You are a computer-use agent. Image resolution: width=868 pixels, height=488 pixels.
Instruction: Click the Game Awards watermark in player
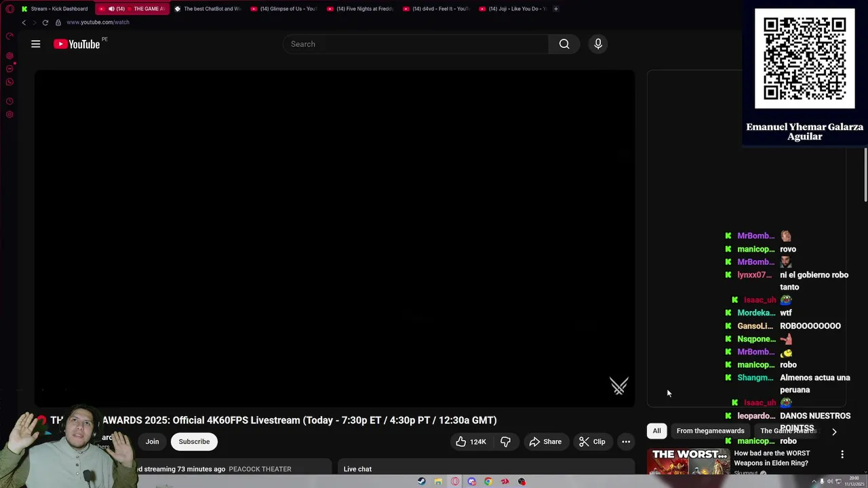tap(618, 386)
